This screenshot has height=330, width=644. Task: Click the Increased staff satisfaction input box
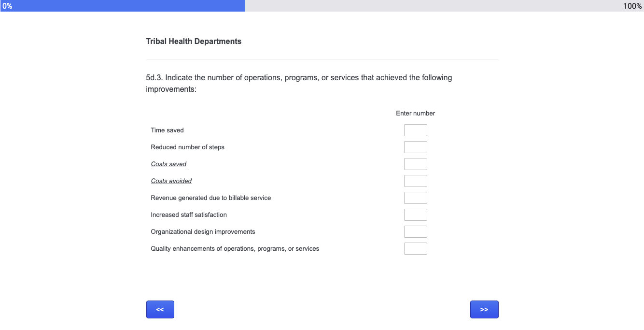(x=415, y=215)
